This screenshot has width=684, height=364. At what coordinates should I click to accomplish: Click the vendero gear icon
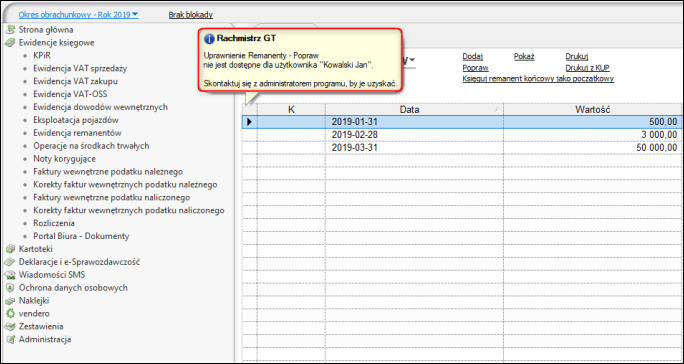tap(10, 314)
